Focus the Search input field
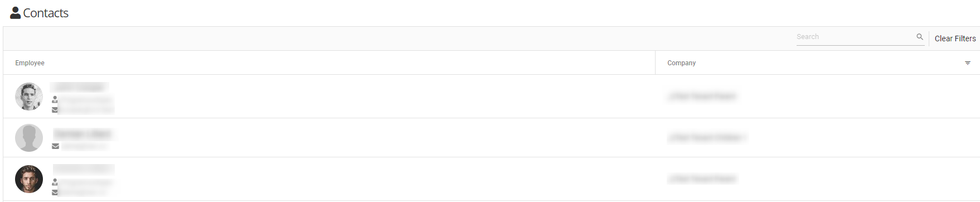Image resolution: width=980 pixels, height=202 pixels. pos(855,37)
